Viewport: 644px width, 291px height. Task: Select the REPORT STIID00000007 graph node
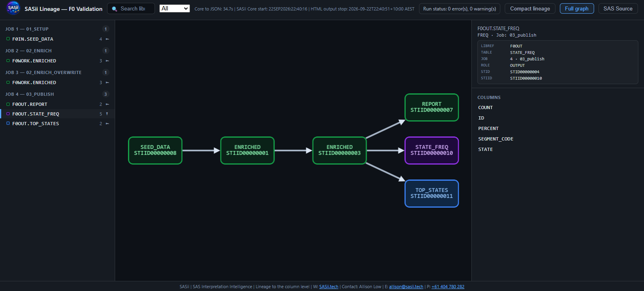pyautogui.click(x=432, y=107)
